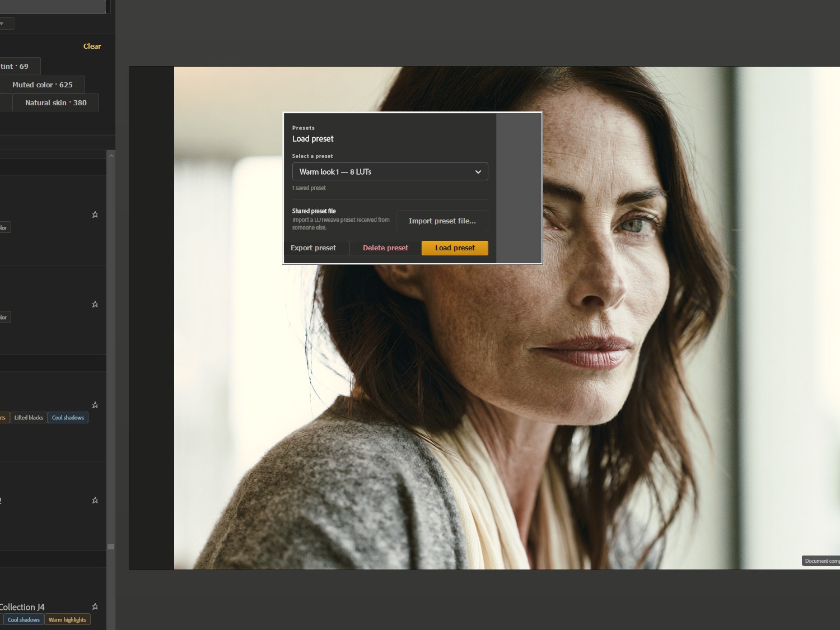Select the Natural skin 380 filter chip

point(55,102)
